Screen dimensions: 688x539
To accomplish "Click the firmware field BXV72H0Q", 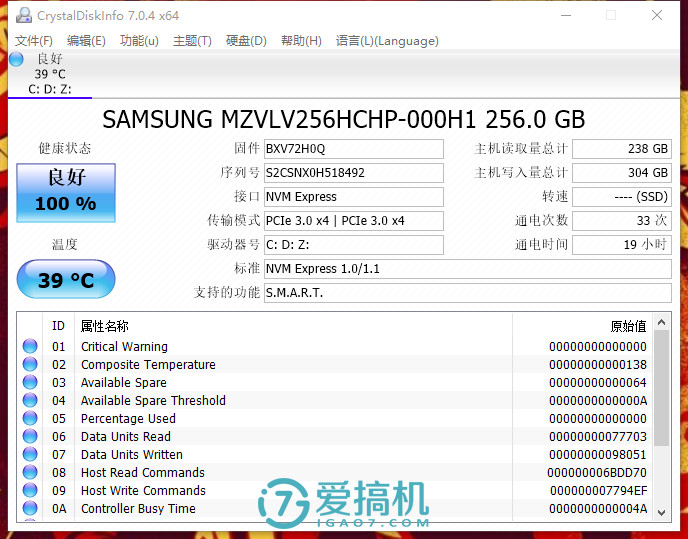I will [x=354, y=149].
